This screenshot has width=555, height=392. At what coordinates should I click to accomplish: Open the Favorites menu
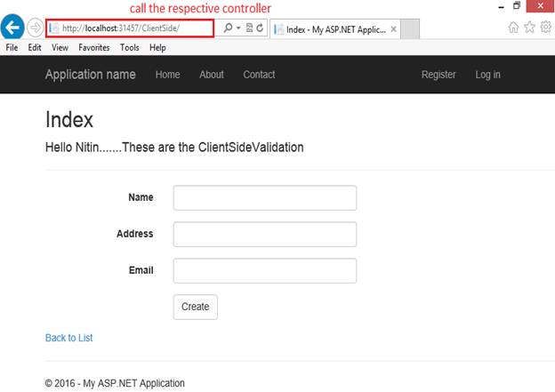coord(94,47)
